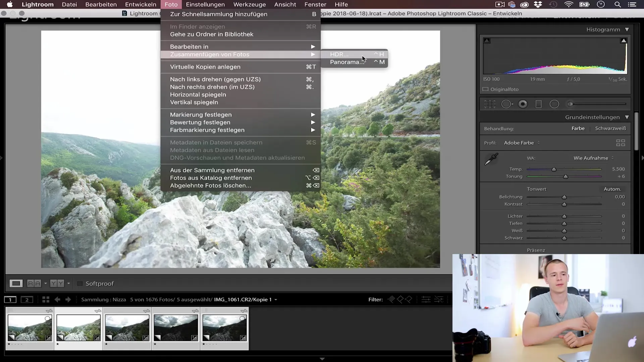The width and height of the screenshot is (644, 362).
Task: Enable the Originalfoto checkbox
Action: point(485,89)
